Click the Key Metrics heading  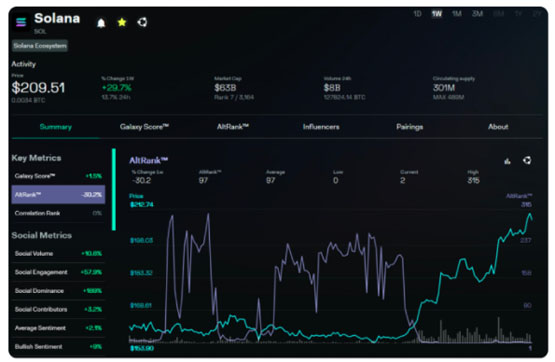click(36, 158)
